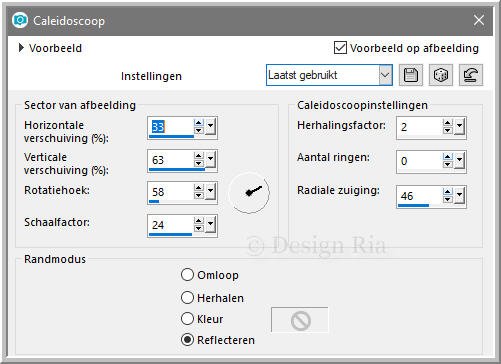
Task: Open Verticale verschuiving slider popup arrow
Action: [x=210, y=160]
